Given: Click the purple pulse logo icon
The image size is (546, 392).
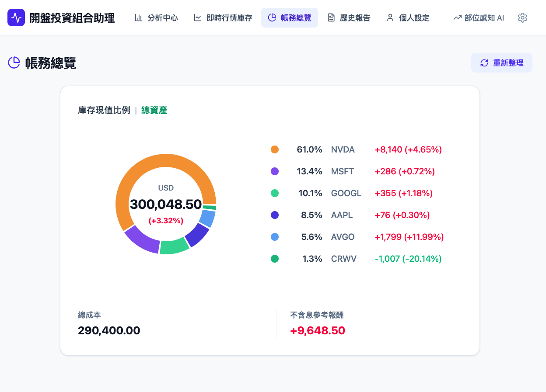Looking at the screenshot, I should click(x=16, y=18).
